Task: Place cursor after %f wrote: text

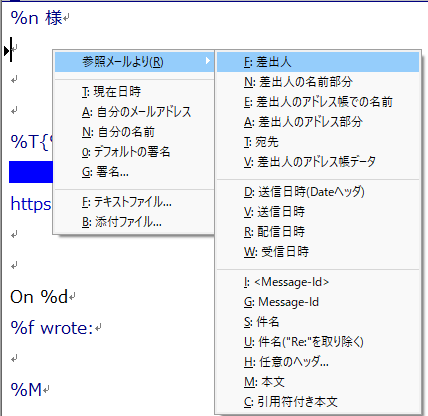Action: pos(94,328)
